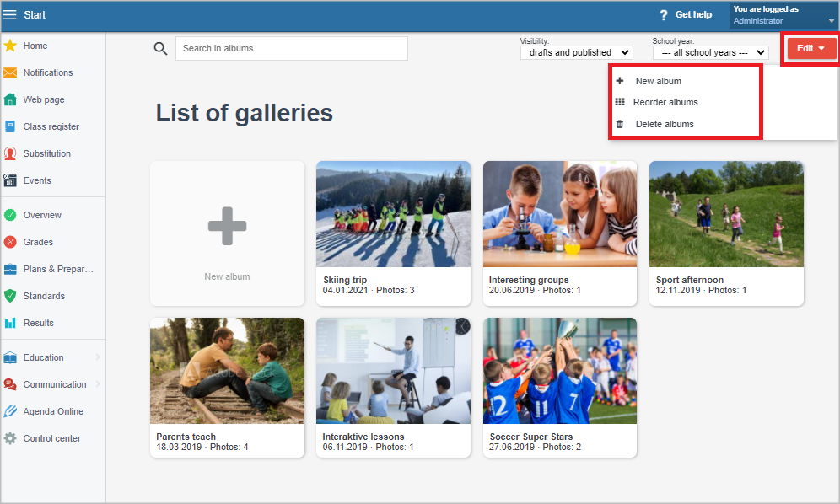Open the Edit dropdown button

click(x=811, y=48)
